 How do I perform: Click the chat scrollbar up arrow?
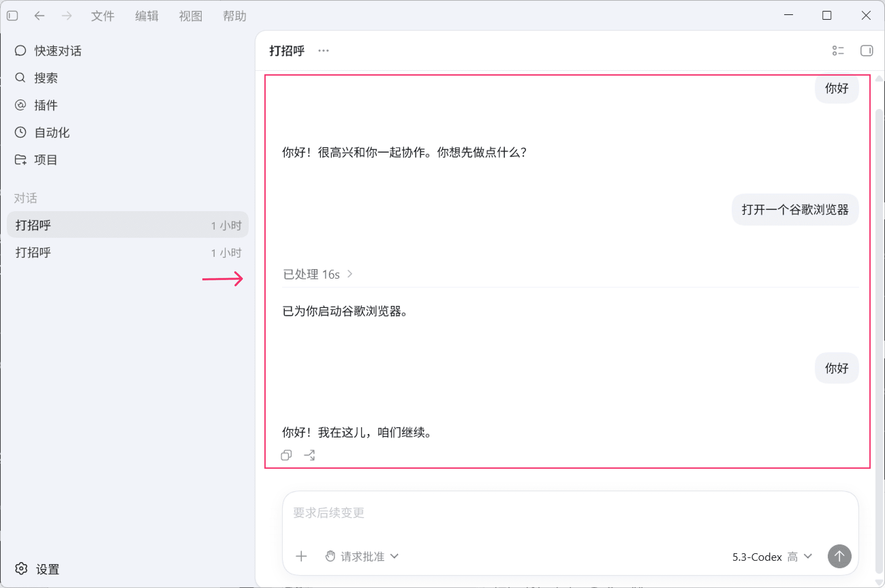point(879,78)
